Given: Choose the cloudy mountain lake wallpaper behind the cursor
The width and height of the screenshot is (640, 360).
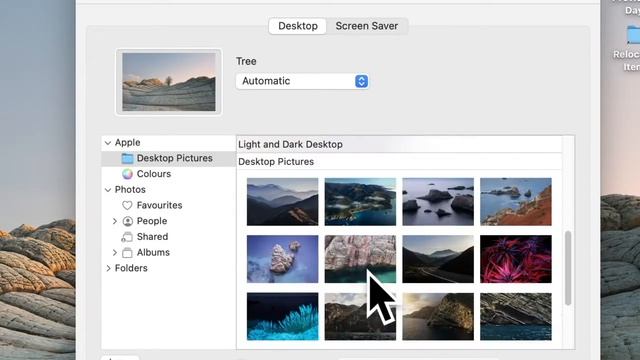Looking at the screenshot, I should pyautogui.click(x=360, y=316).
